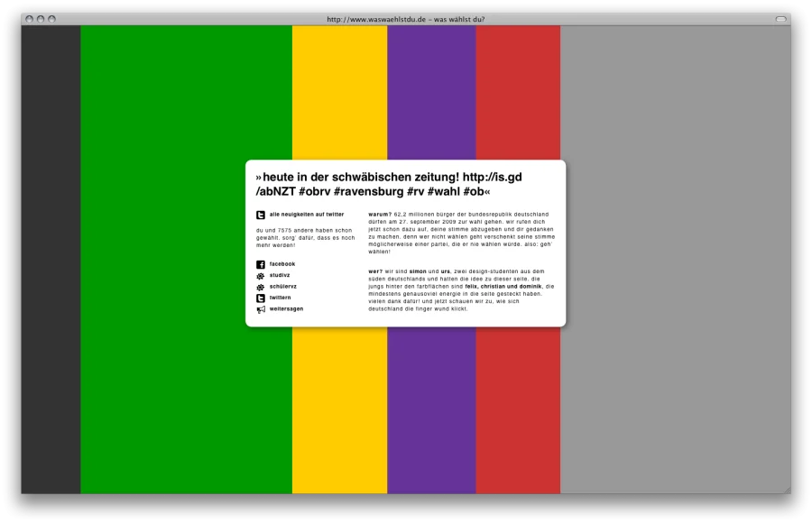Viewport: 812px width, 523px height.
Task: Click the gear icon next to studivz
Action: (261, 276)
